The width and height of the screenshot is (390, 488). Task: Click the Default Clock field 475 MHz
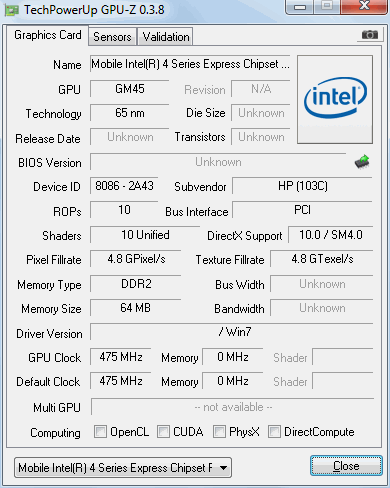121,381
